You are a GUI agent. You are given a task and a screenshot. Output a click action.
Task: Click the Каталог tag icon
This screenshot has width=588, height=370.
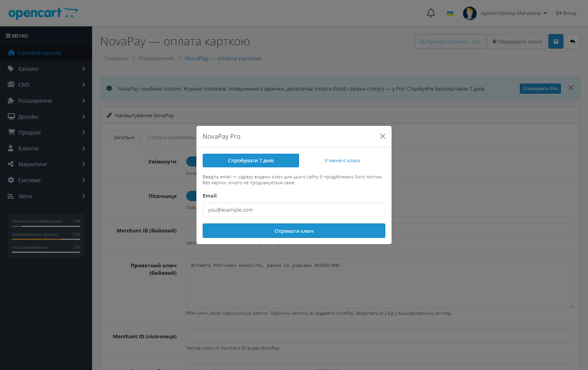(11, 69)
